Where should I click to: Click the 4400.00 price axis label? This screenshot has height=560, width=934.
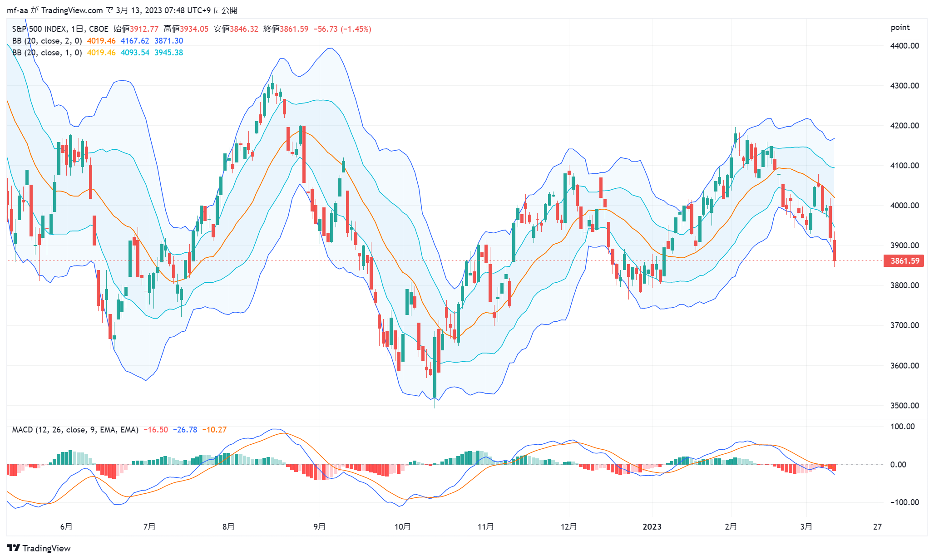pos(905,46)
